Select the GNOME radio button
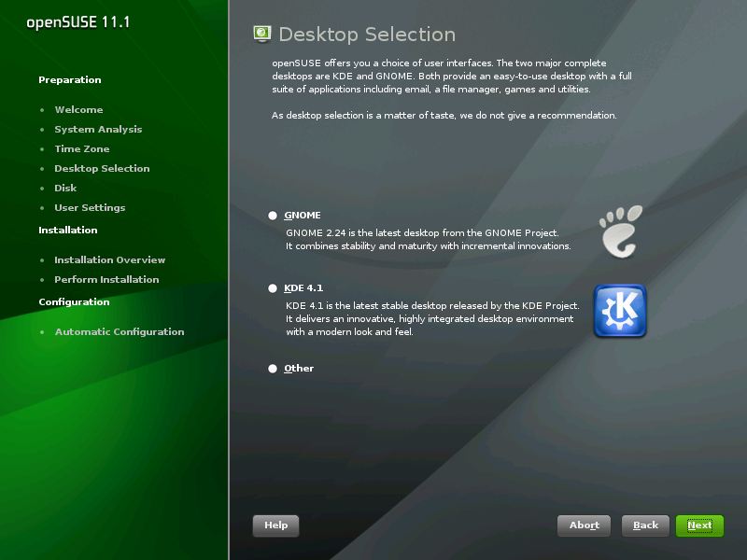Viewport: 747px width, 560px height. pos(273,216)
